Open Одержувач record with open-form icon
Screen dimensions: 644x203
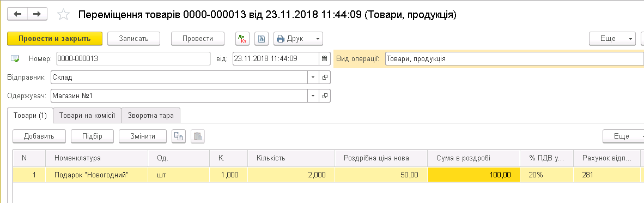[x=325, y=96]
